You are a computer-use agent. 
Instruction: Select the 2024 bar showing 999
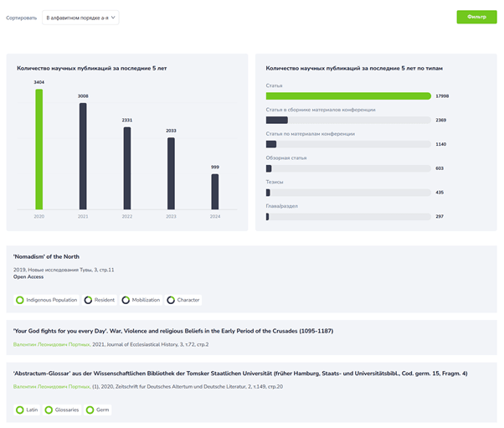coord(214,191)
